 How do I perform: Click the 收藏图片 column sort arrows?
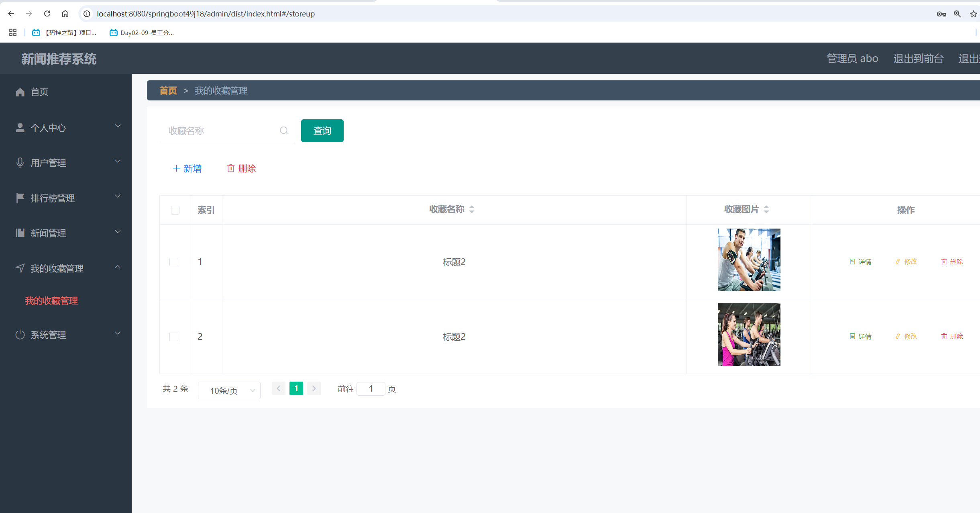click(x=766, y=209)
